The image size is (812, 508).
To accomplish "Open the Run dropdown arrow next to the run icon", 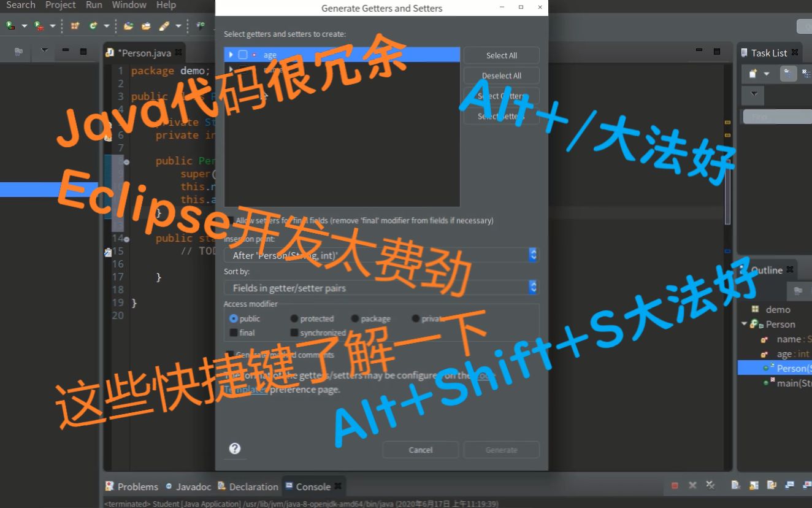I will (25, 26).
